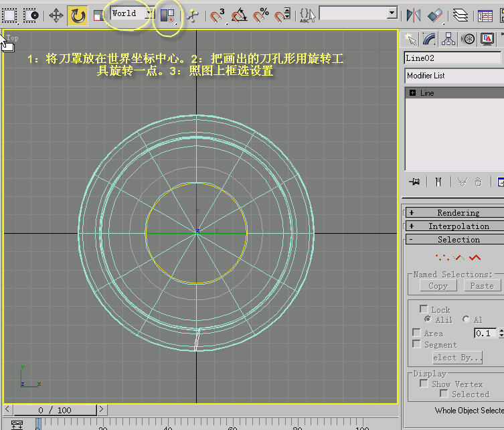This screenshot has width=504, height=430.
Task: Open the Modifier List dropdown
Action: [454, 76]
